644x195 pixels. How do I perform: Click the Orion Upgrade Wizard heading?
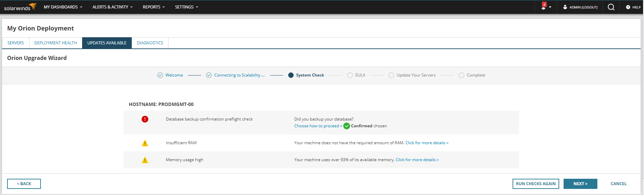point(37,58)
